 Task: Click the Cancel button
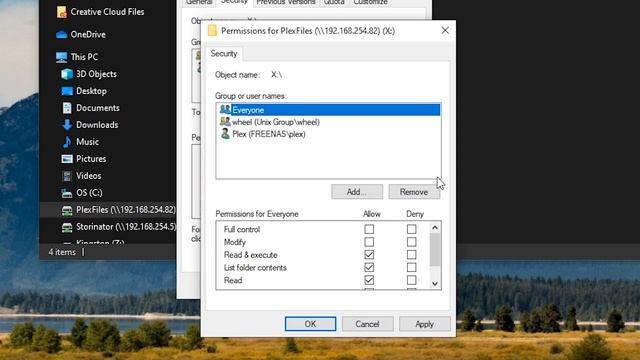367,324
